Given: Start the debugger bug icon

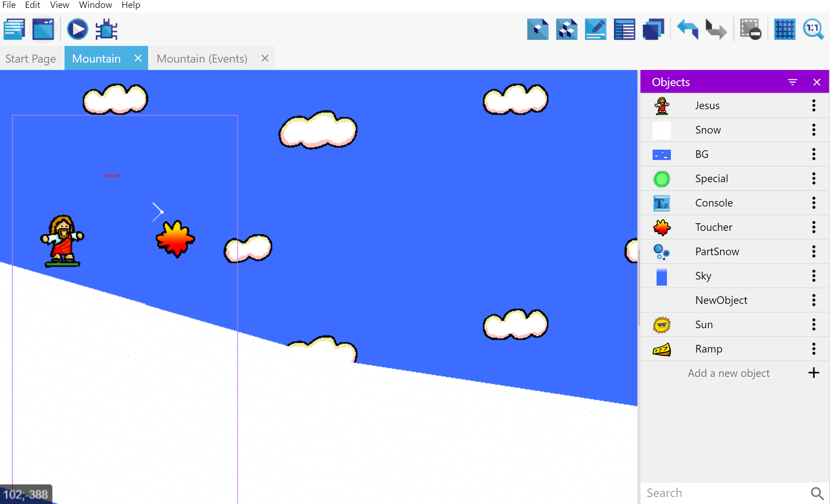Looking at the screenshot, I should 106,29.
